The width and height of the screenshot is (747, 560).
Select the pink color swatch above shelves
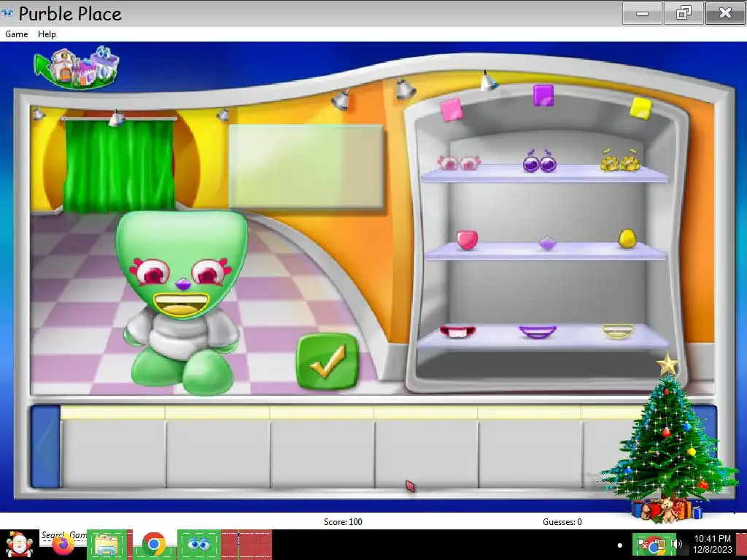[x=451, y=109]
